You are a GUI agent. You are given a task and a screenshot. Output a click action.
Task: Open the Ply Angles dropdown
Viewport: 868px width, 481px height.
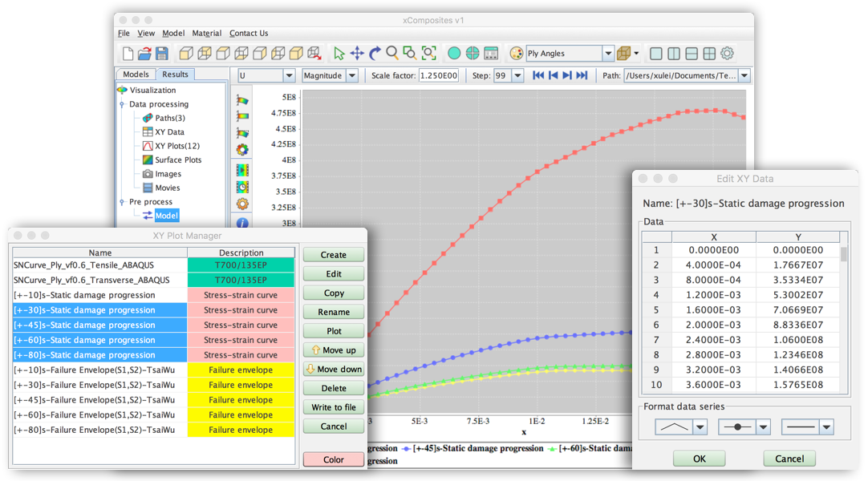point(608,54)
